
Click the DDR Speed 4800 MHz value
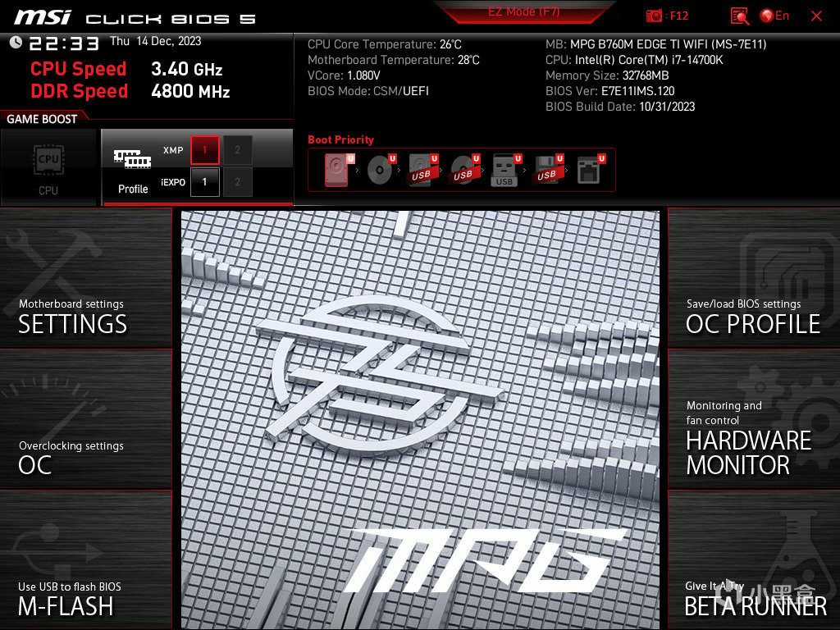click(190, 91)
